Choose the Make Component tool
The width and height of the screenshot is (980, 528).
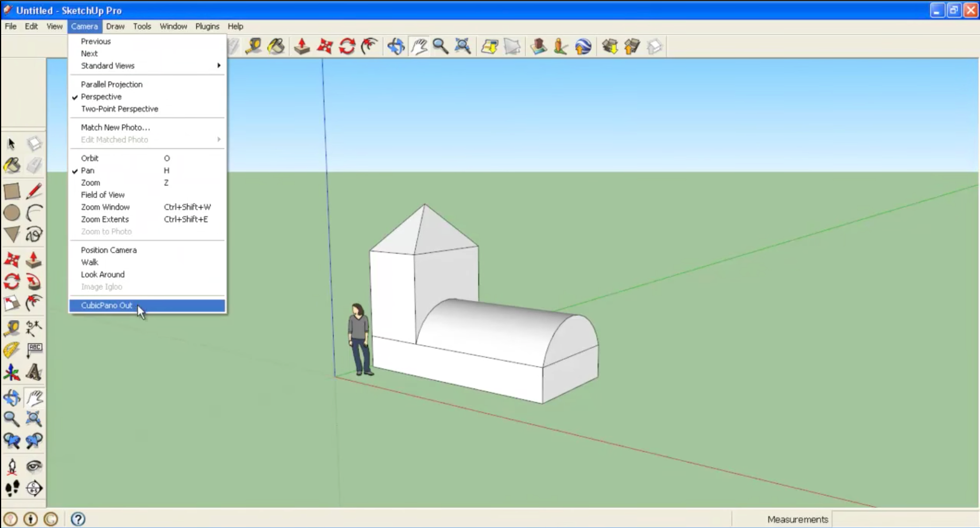pos(34,143)
